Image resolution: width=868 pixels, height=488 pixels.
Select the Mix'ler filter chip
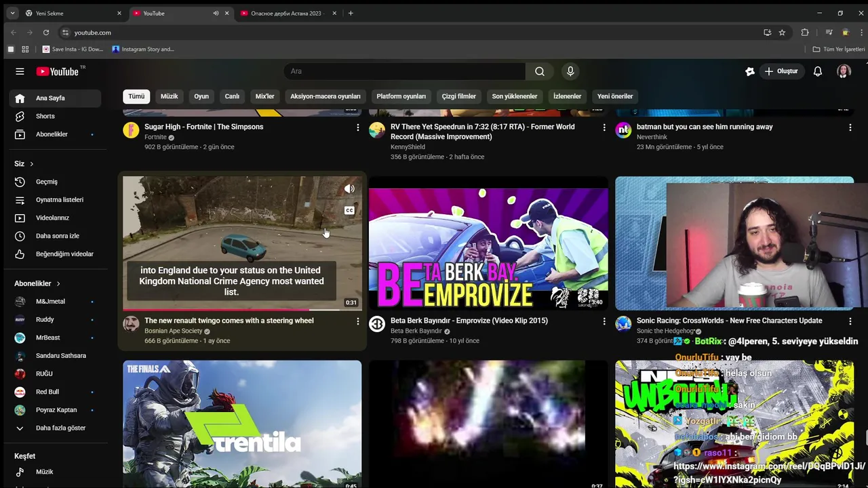(264, 96)
